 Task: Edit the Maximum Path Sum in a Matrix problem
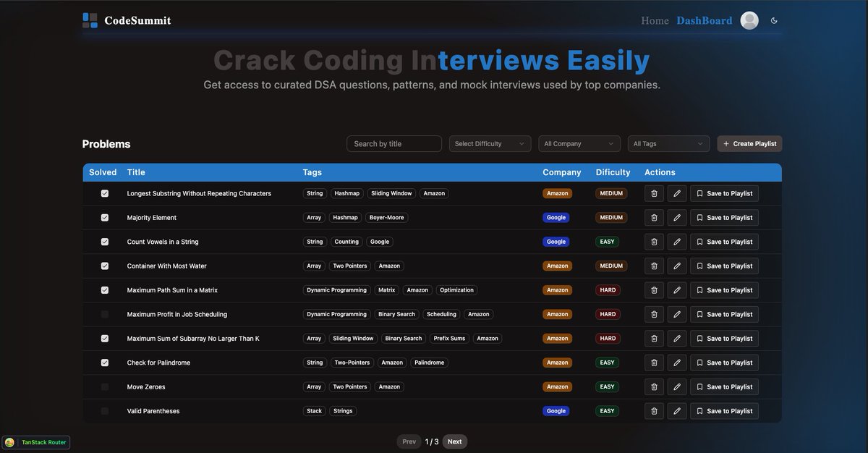pos(677,290)
